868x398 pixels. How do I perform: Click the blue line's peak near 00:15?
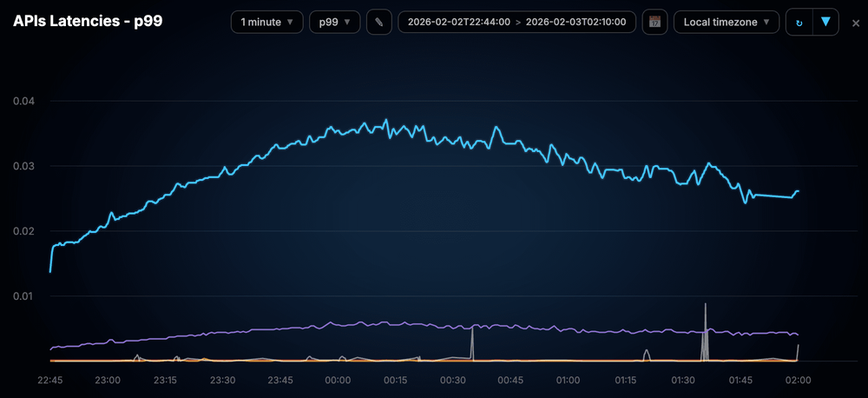386,120
